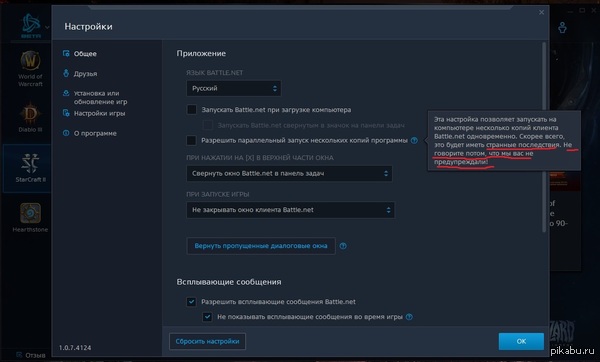Go to Установка или обновление игр section
Viewport: 600px width, 362px height.
click(x=100, y=98)
